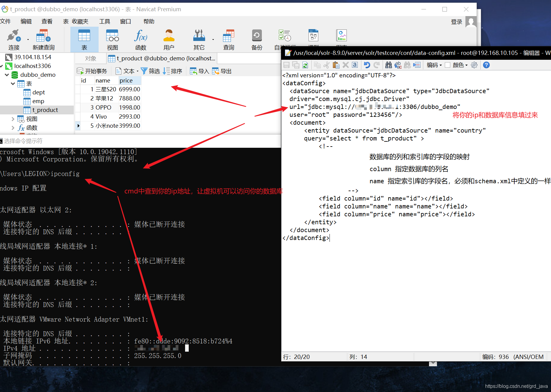Open the 颜色 (Color) dropdown arrow
The width and height of the screenshot is (551, 392).
[466, 65]
